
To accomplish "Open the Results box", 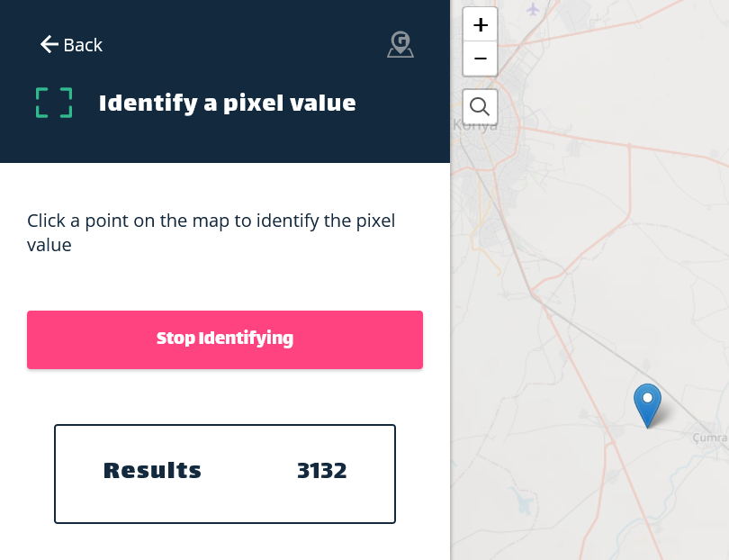I will (225, 474).
